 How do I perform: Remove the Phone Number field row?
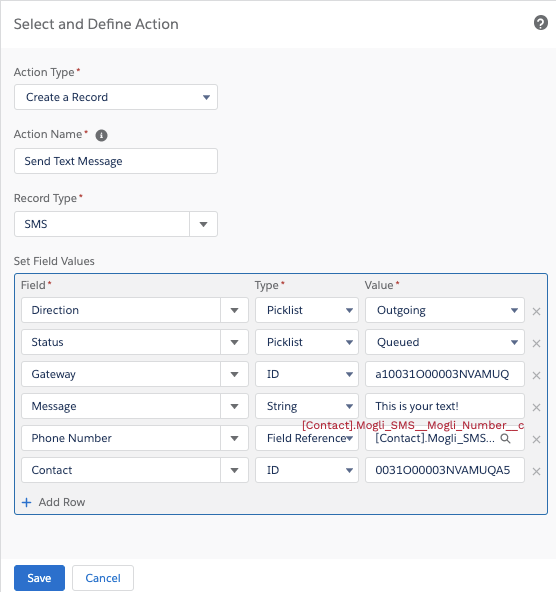point(536,439)
